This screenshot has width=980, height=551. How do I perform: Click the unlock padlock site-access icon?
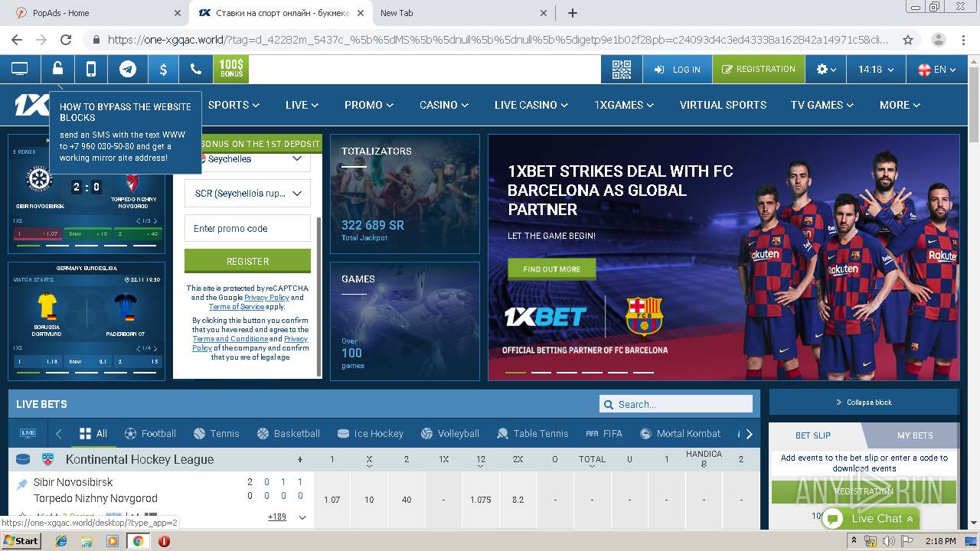coord(57,69)
